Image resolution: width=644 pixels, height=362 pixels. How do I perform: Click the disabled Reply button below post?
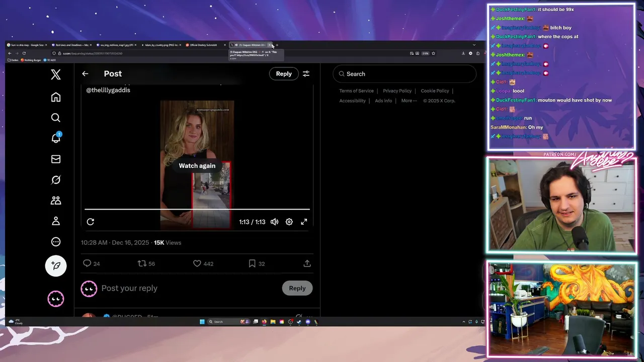[297, 288]
